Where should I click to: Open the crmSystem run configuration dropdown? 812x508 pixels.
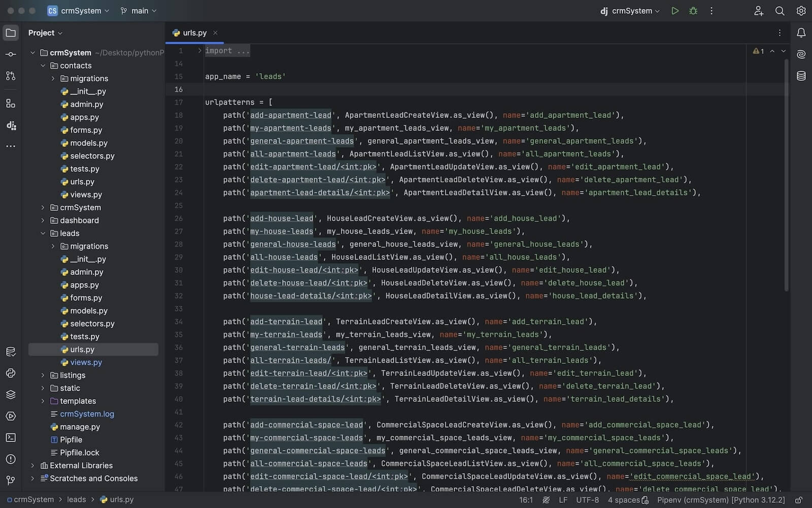pos(631,11)
